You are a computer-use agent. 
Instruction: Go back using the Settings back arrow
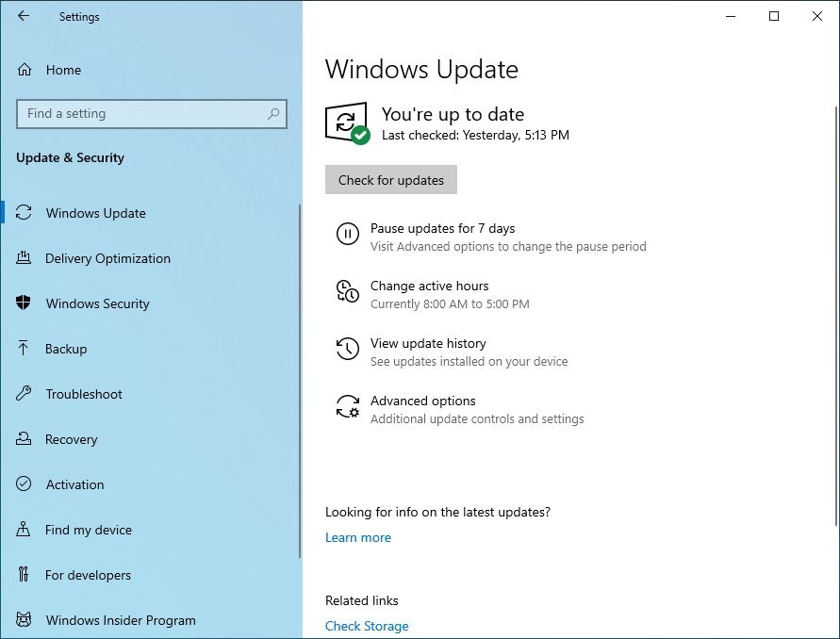[x=23, y=16]
